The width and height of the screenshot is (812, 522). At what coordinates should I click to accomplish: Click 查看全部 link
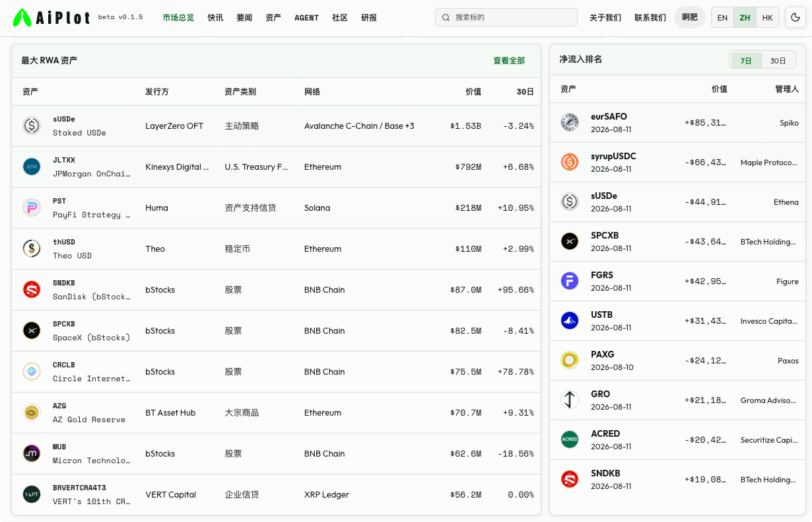pos(509,61)
